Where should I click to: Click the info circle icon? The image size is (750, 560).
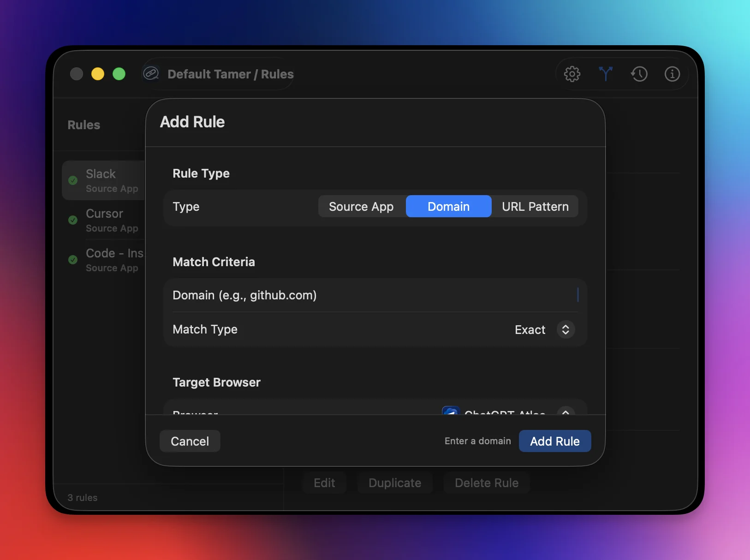673,74
